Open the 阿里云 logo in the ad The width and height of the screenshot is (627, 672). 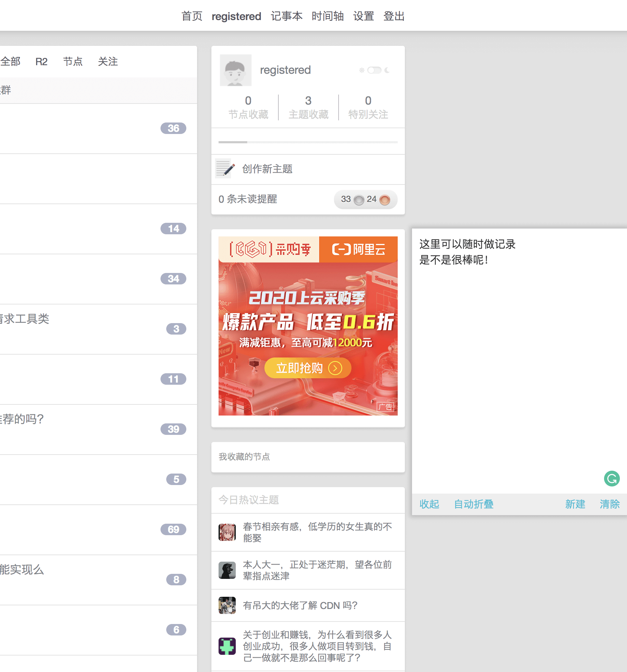click(358, 249)
